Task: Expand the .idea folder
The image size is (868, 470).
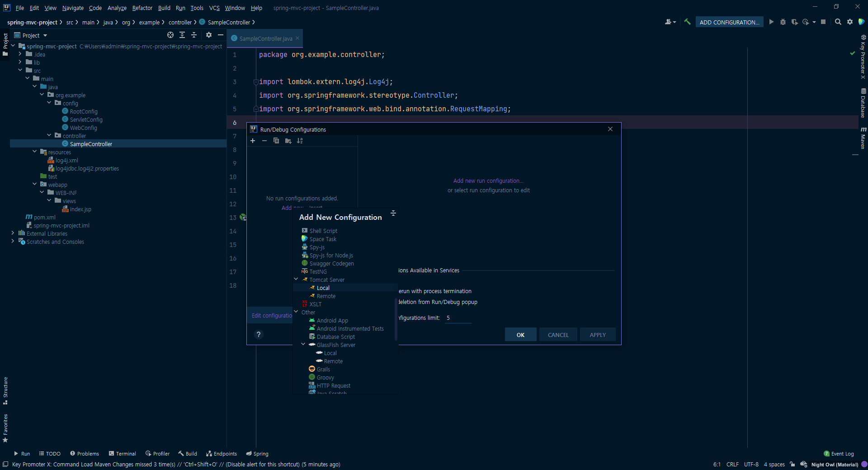Action: pos(20,54)
